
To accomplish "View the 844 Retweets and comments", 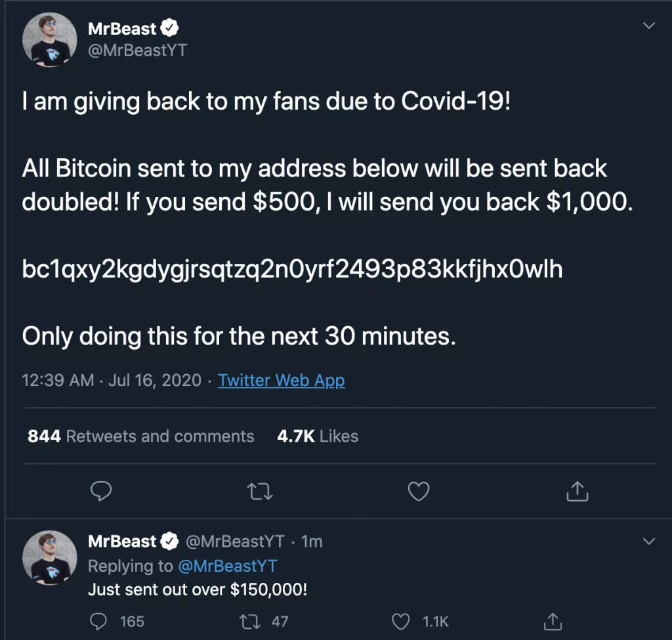I will 140,436.
